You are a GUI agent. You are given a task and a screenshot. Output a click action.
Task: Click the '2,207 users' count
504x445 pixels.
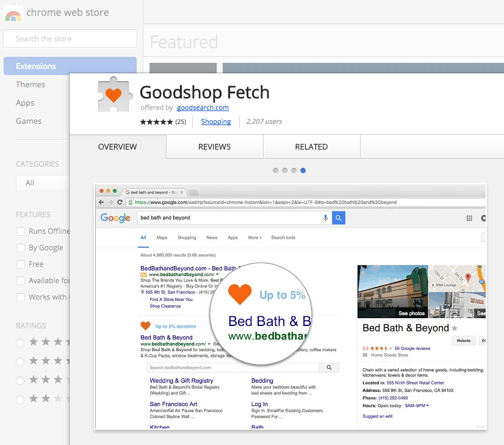click(x=264, y=121)
